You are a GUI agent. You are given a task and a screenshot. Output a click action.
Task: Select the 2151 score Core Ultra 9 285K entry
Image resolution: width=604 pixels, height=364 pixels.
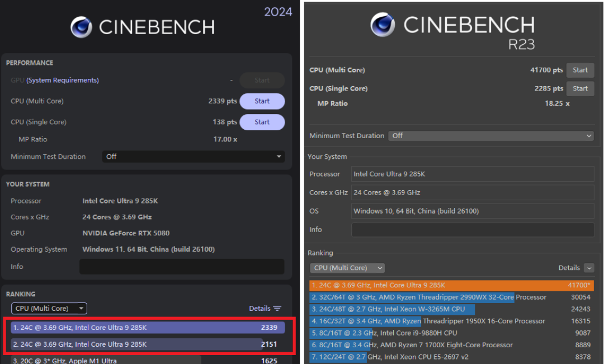click(x=148, y=344)
